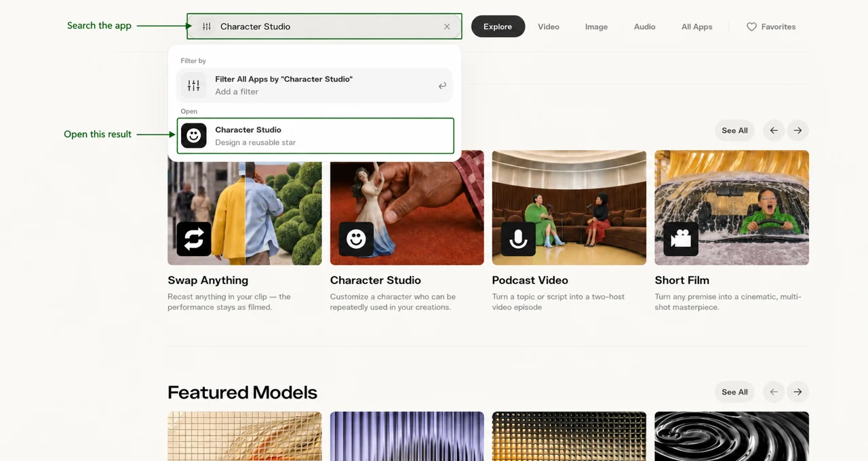The image size is (868, 461).
Task: Open the golden tiles Featured Models thumbnail
Action: pos(245,436)
